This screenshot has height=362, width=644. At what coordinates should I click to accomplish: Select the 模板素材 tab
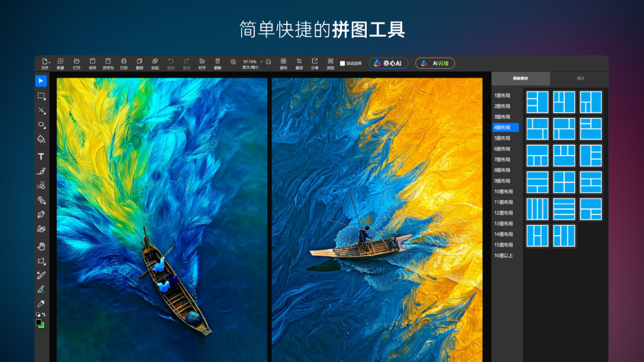point(521,79)
